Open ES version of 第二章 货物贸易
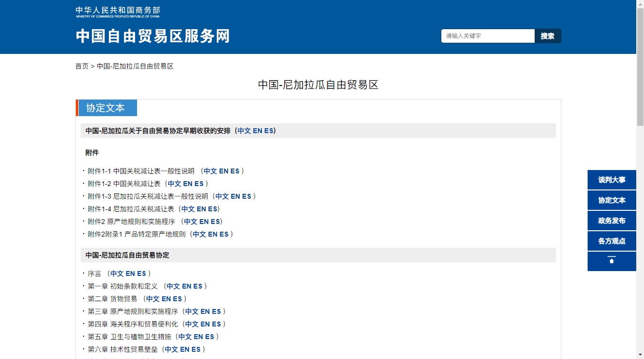The image size is (644, 359). pyautogui.click(x=177, y=299)
